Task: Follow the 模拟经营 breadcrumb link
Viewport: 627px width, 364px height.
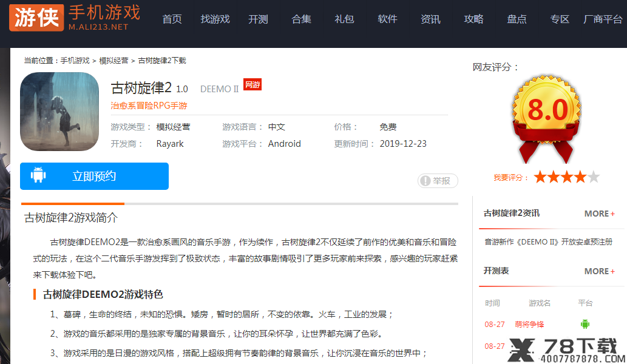Action: click(x=114, y=61)
